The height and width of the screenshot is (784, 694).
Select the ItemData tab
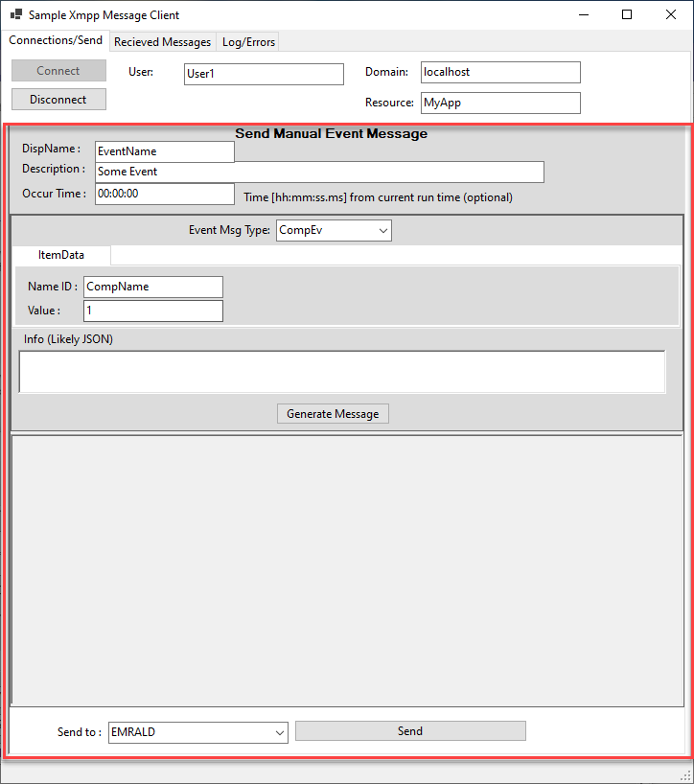pyautogui.click(x=61, y=255)
